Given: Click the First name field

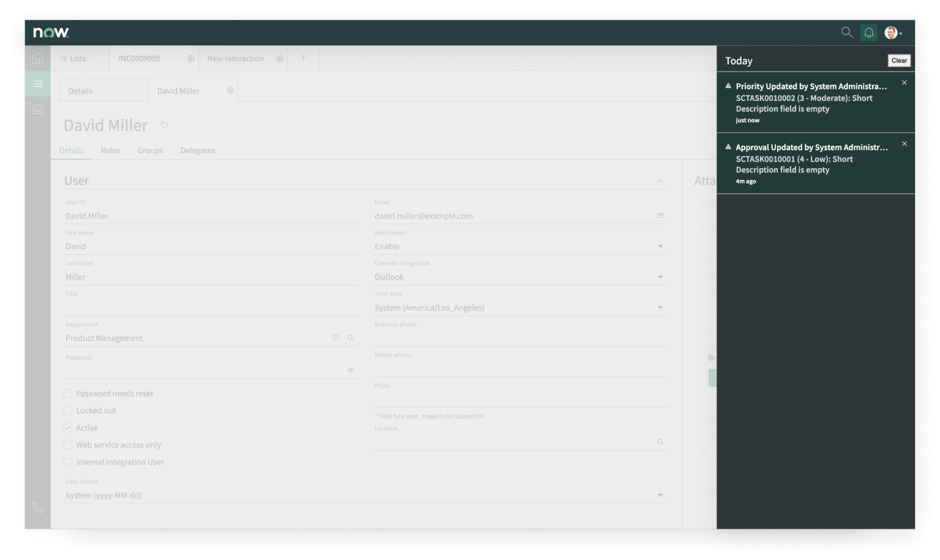Looking at the screenshot, I should (212, 247).
